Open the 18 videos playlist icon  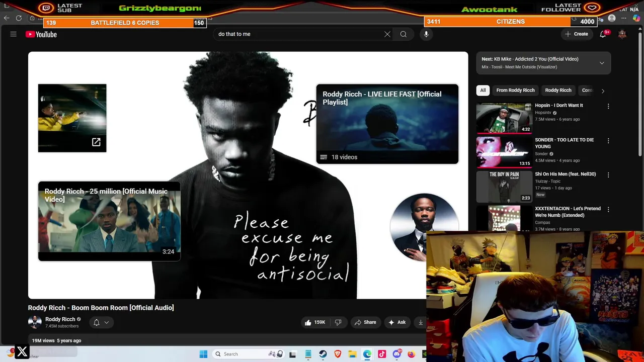coord(324,157)
